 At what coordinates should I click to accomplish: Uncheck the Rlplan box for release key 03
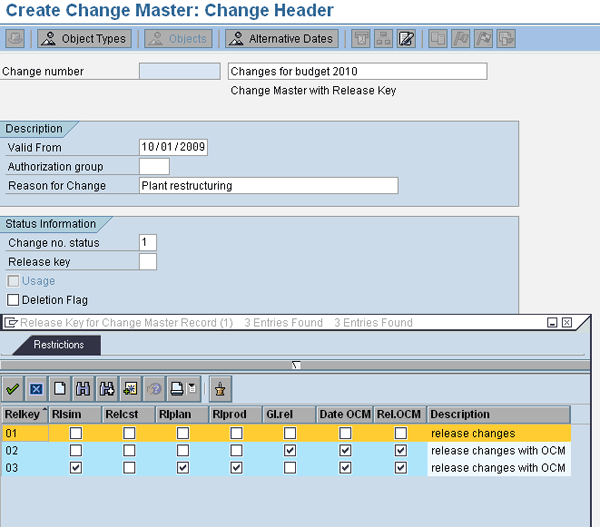pyautogui.click(x=182, y=467)
